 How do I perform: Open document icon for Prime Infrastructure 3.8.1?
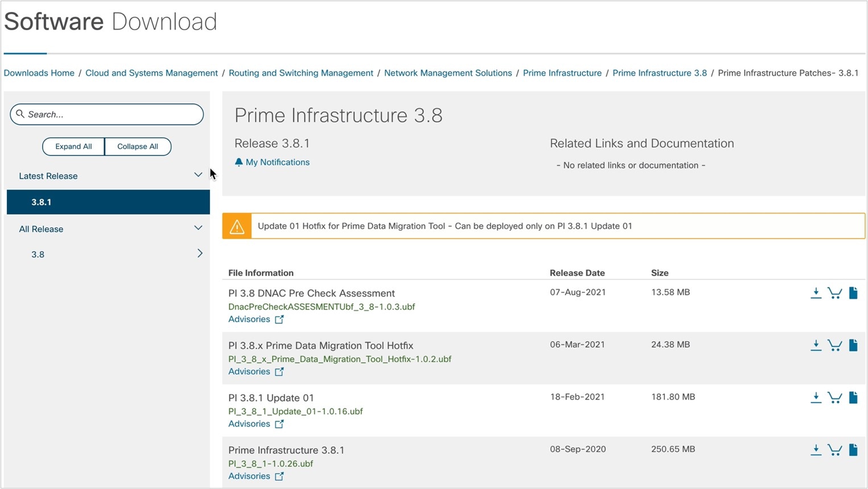point(853,450)
